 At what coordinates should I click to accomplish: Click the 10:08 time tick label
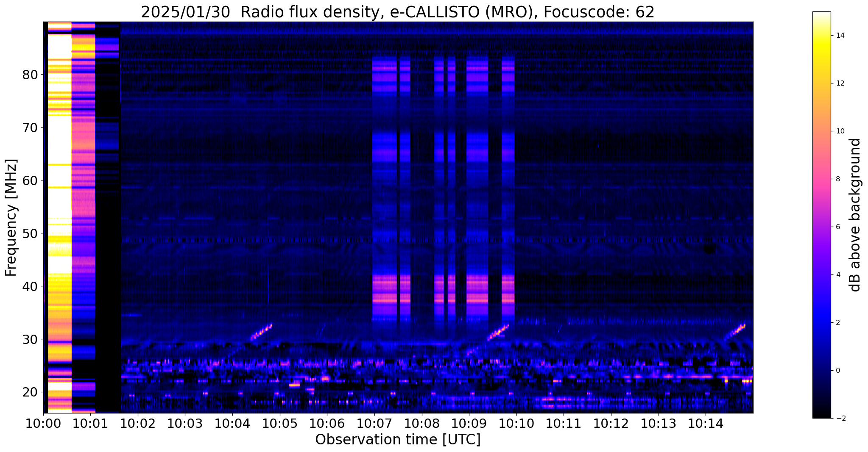(x=421, y=424)
